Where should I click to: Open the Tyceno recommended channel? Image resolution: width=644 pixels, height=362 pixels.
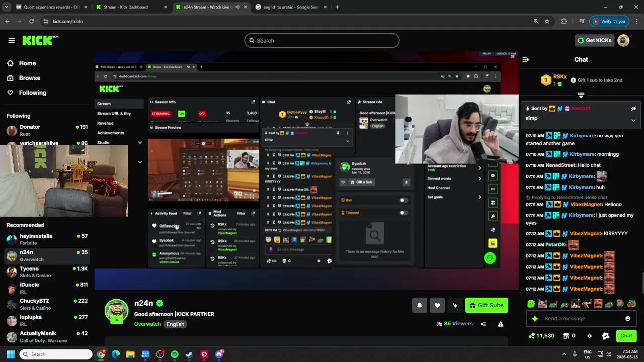(x=48, y=272)
